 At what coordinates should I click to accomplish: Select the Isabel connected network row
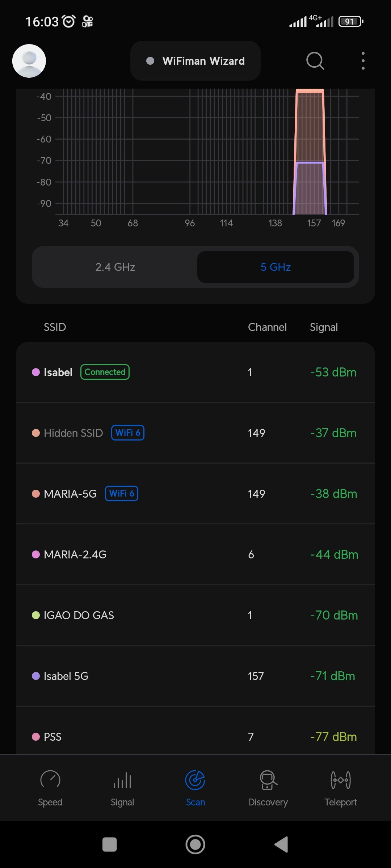[x=195, y=372]
